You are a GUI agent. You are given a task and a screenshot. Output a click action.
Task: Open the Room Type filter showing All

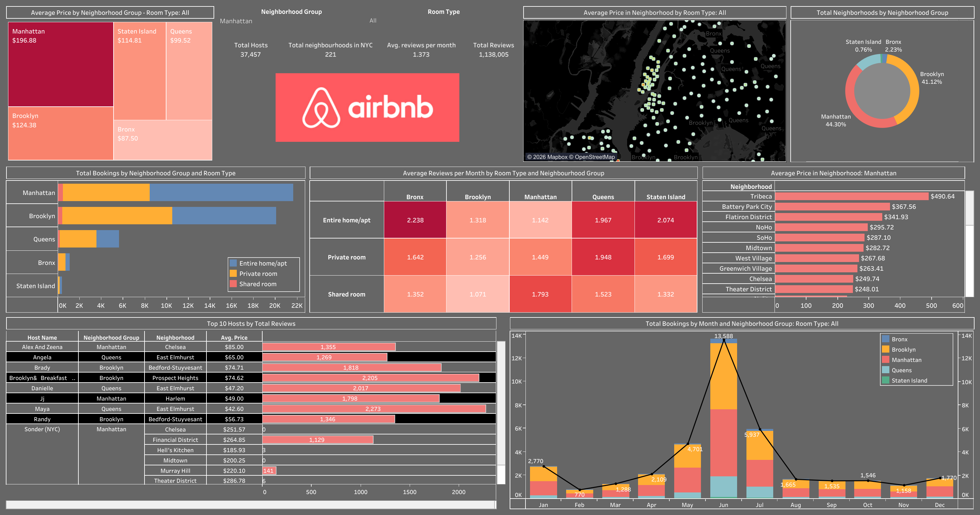click(372, 21)
